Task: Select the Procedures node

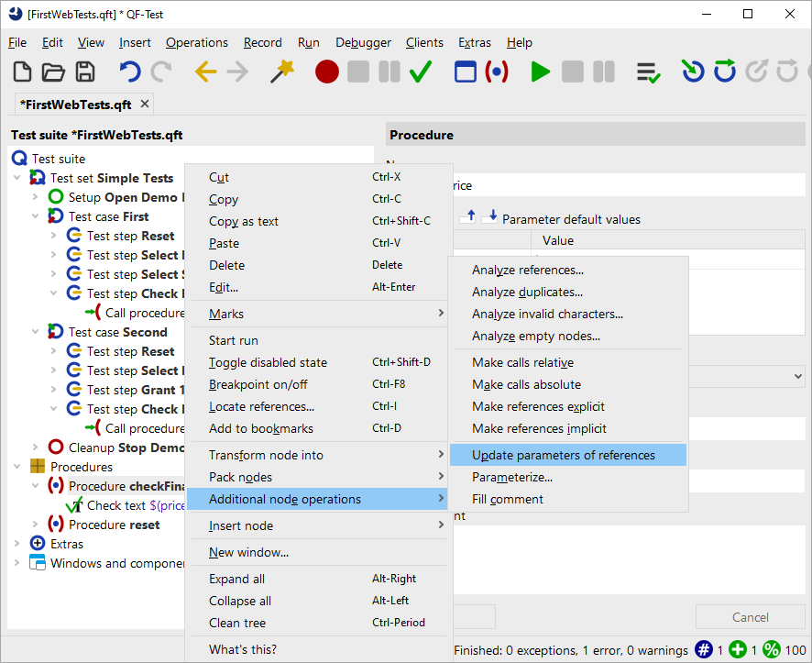Action: click(82, 467)
